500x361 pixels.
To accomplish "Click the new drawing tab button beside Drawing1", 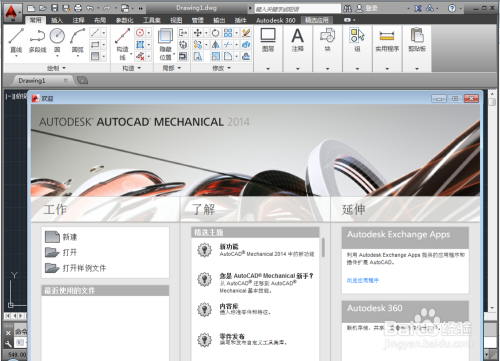I will 82,80.
